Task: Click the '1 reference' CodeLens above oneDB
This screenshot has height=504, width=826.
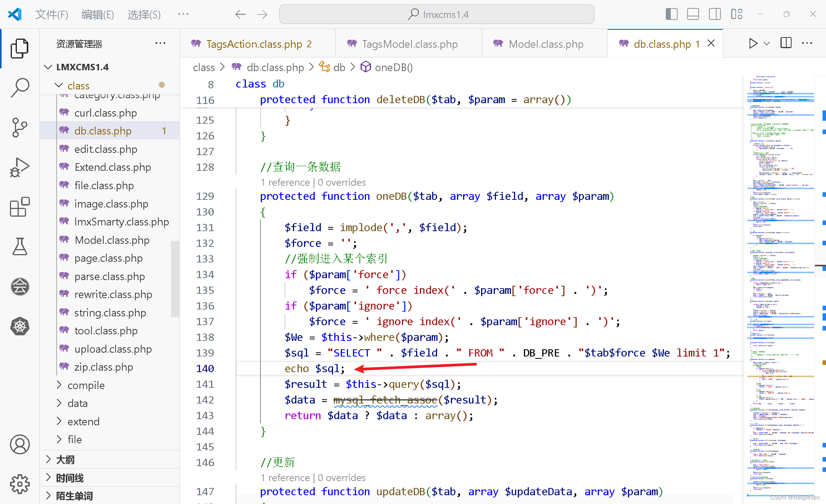Action: 285,182
